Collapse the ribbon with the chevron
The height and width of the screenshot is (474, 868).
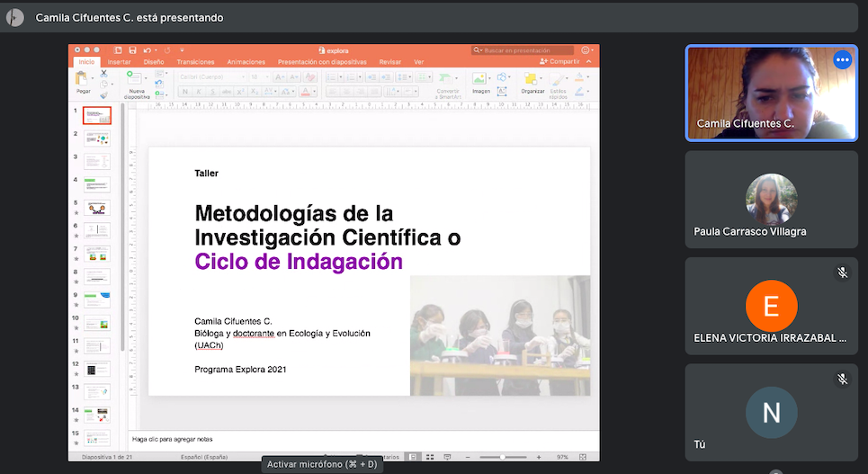coord(589,61)
